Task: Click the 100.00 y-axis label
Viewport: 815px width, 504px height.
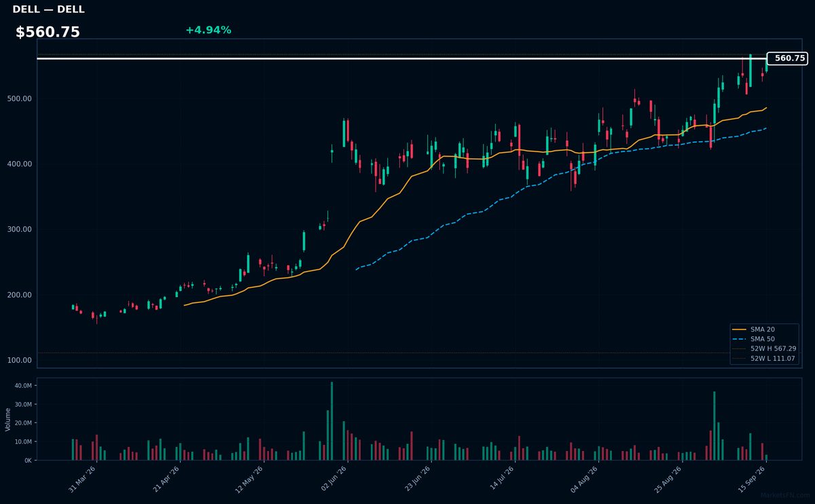Action: coord(20,360)
